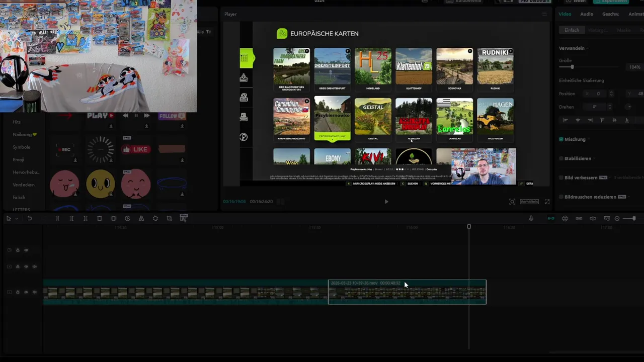Image resolution: width=644 pixels, height=362 pixels.
Task: Align clip to top edge
Action: tap(602, 120)
